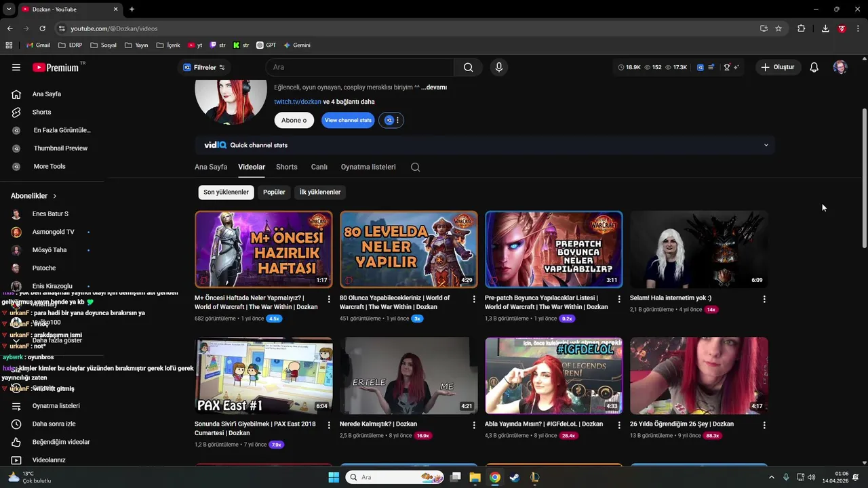Open the Oluştur create button
Screen dimensions: 868x488
[778, 67]
